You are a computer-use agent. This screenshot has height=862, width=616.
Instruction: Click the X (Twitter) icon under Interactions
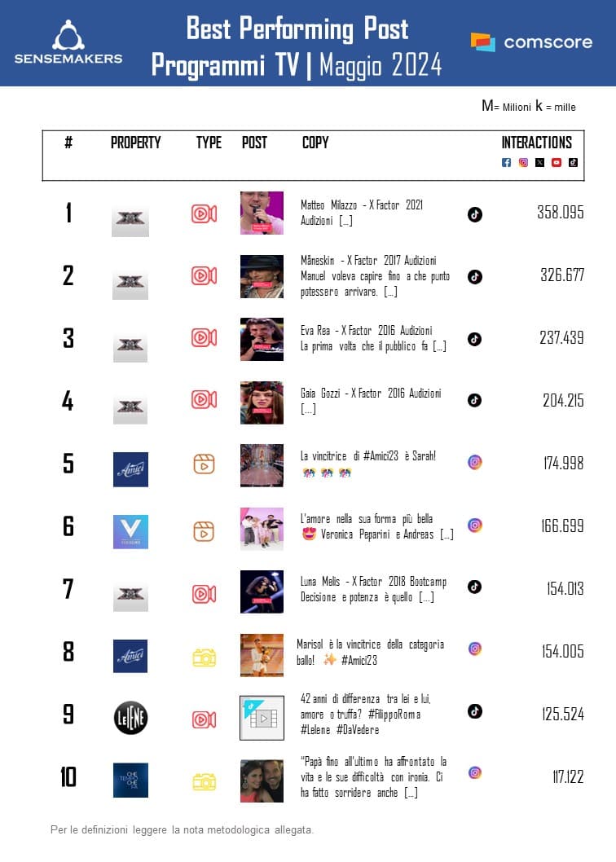539,163
